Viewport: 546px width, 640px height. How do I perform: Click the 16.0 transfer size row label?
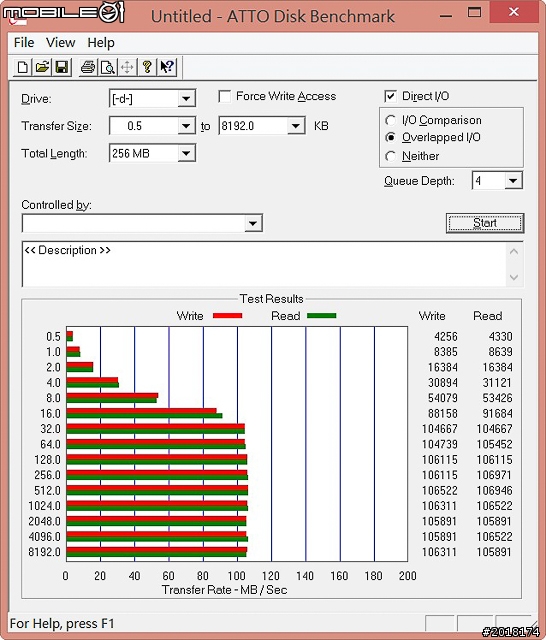coord(50,413)
